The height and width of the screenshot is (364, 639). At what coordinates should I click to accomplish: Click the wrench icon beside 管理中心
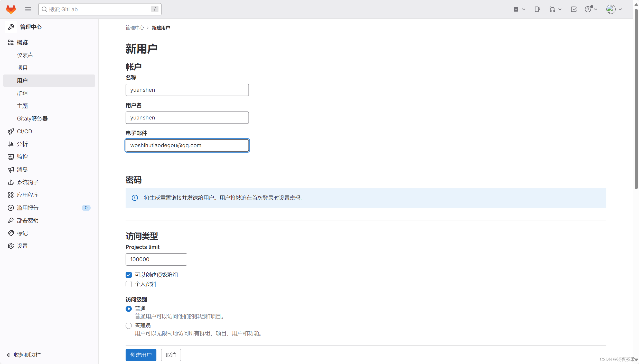[11, 27]
